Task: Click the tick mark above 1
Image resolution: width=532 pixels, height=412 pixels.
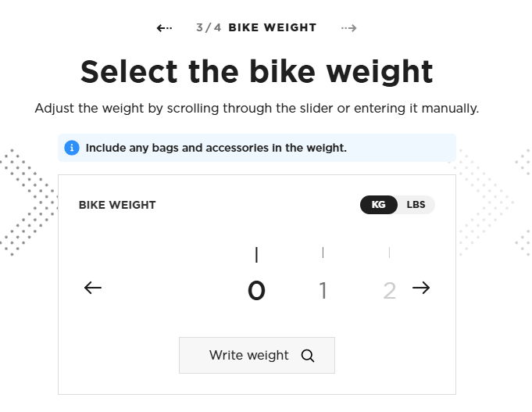Action: [323, 253]
